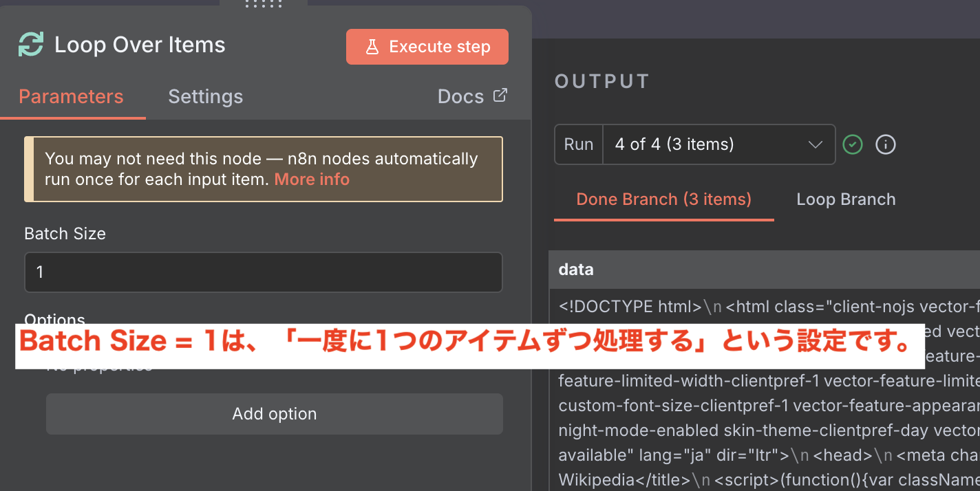Click the Loop Over Items node title
The image size is (980, 491).
(140, 45)
